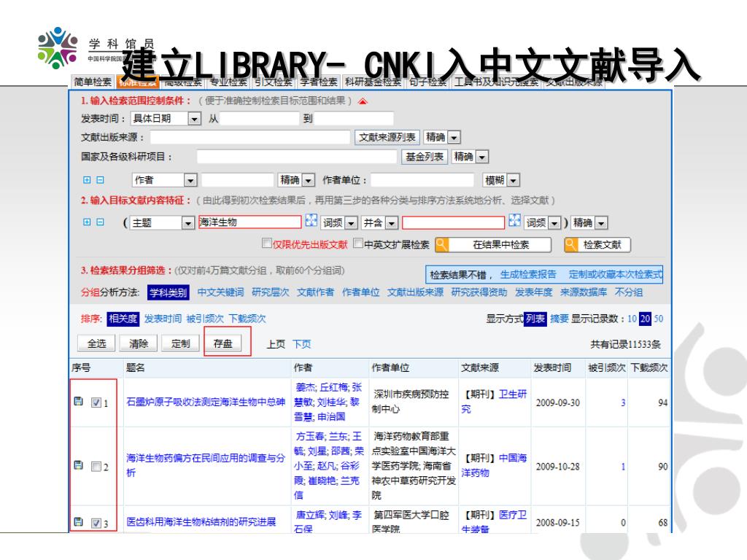Group results by 作者单位

pyautogui.click(x=360, y=292)
